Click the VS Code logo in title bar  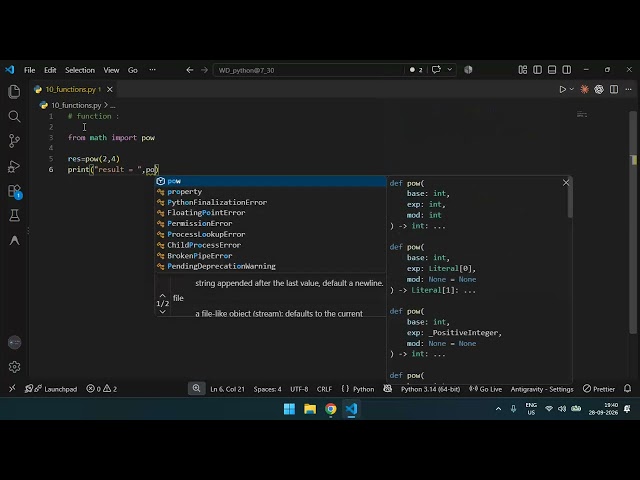click(x=10, y=70)
